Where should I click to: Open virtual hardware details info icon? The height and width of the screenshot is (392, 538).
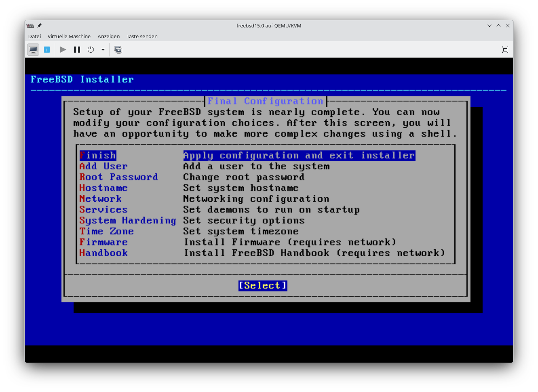pos(47,50)
